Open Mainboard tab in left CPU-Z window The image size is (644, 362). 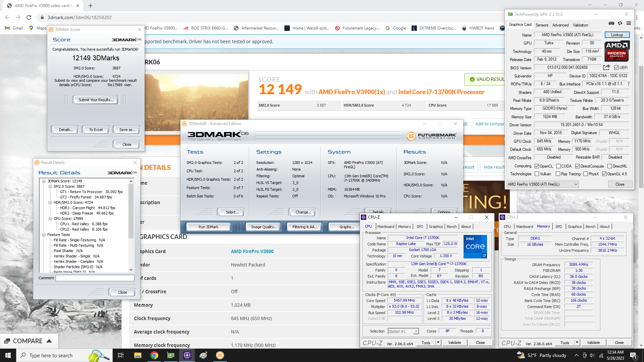tap(386, 227)
